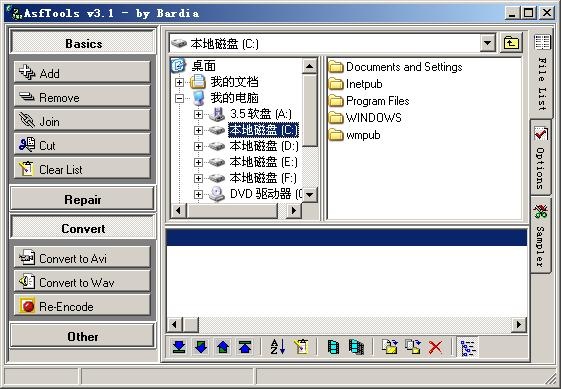This screenshot has height=389, width=561.
Task: Click the multiple-documents-to-folder icon
Action: 413,347
